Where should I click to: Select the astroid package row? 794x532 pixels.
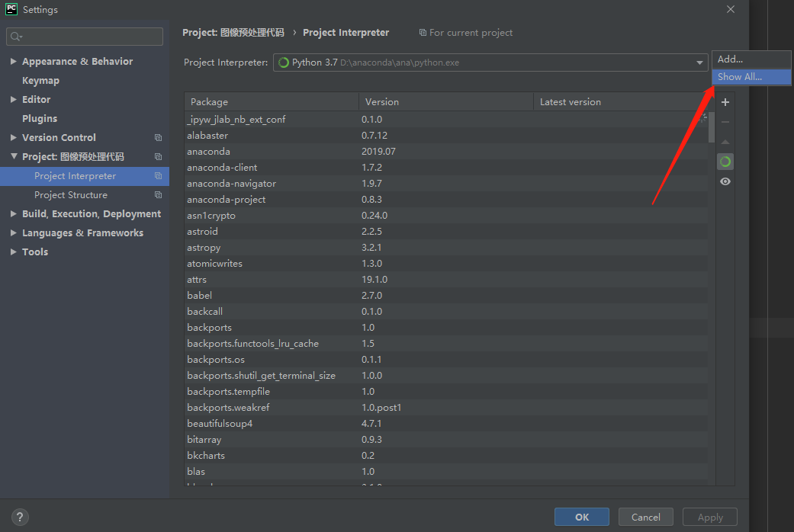point(446,232)
